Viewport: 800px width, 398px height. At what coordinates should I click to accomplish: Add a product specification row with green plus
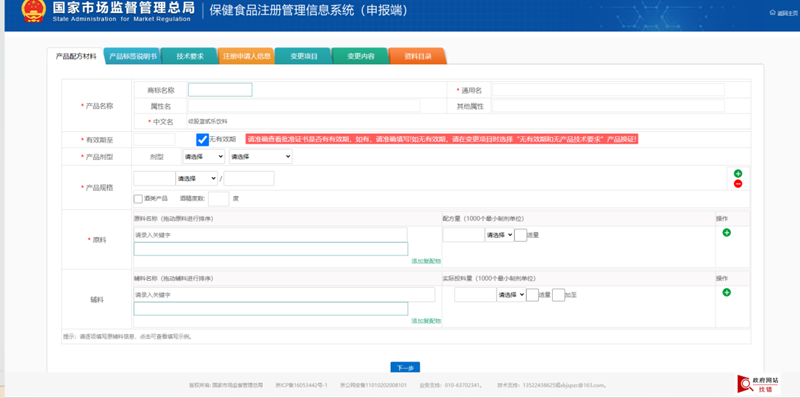(738, 173)
